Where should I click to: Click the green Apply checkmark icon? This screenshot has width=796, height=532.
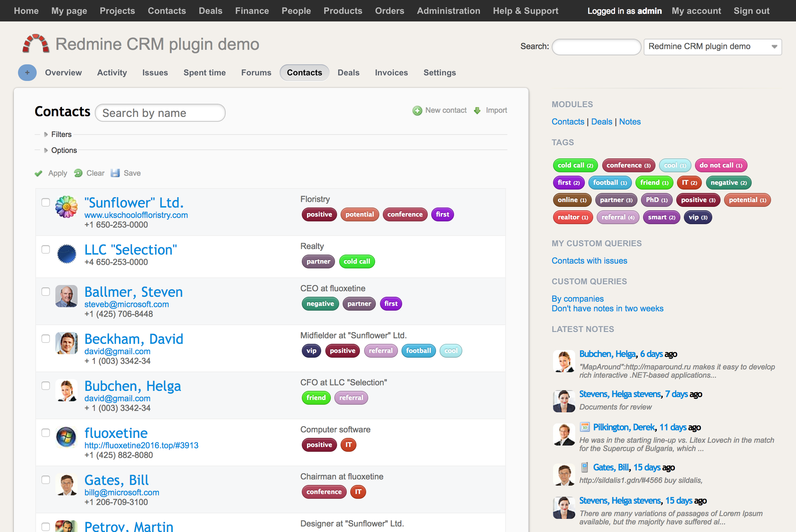tap(39, 173)
